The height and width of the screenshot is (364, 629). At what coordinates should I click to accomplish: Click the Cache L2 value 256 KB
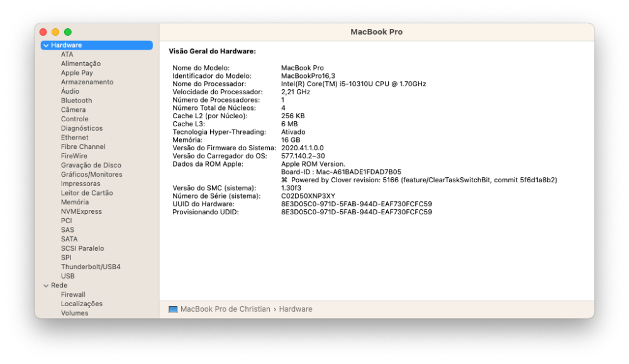[293, 116]
